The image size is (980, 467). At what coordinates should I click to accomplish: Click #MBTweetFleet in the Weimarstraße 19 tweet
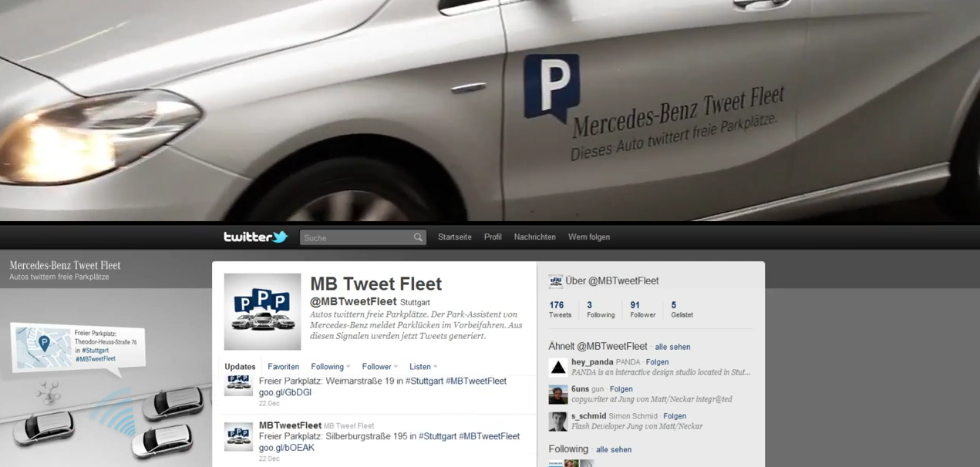tap(476, 381)
